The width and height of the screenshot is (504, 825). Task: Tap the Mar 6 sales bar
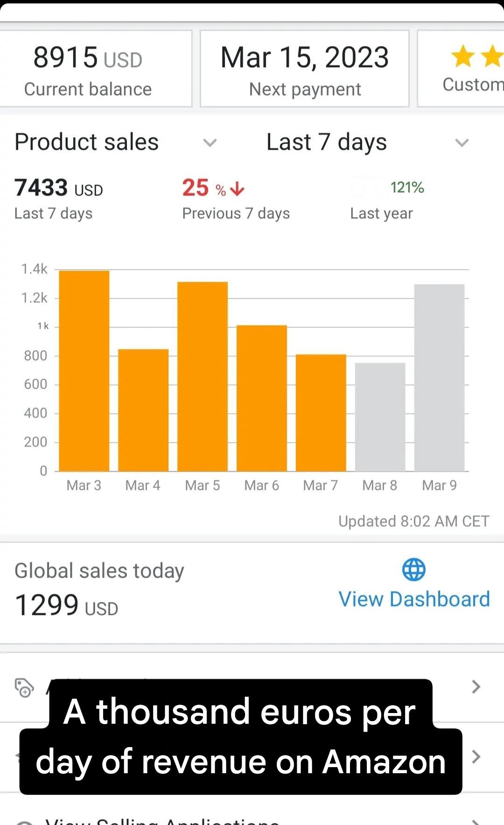(x=262, y=398)
